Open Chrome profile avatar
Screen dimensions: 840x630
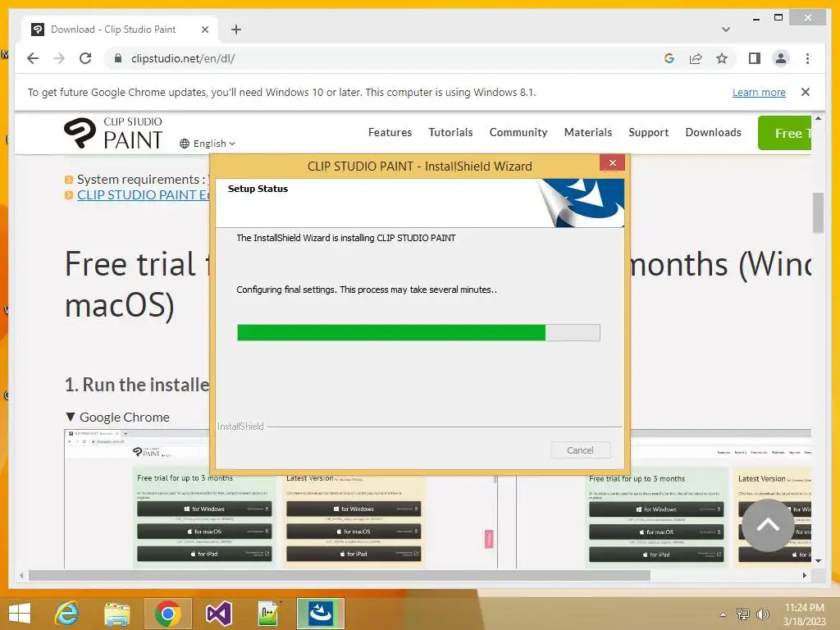pyautogui.click(x=781, y=58)
